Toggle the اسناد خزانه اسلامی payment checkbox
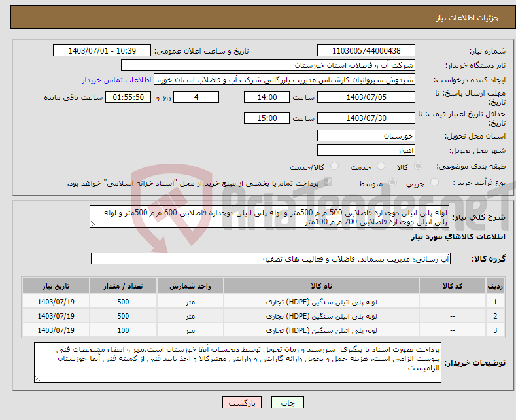Image resolution: width=516 pixels, height=420 pixels. click(x=327, y=182)
